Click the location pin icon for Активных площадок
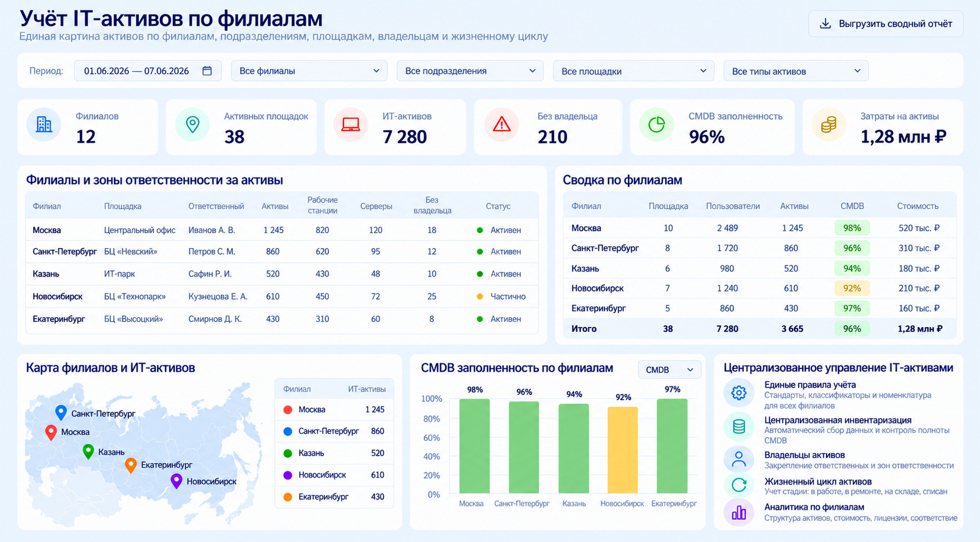Viewport: 980px width, 542px height. pos(192,124)
